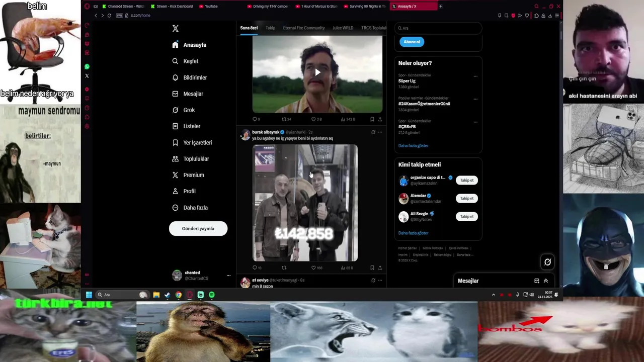Show hidden system tray icons
Image resolution: width=644 pixels, height=362 pixels.
click(x=493, y=295)
